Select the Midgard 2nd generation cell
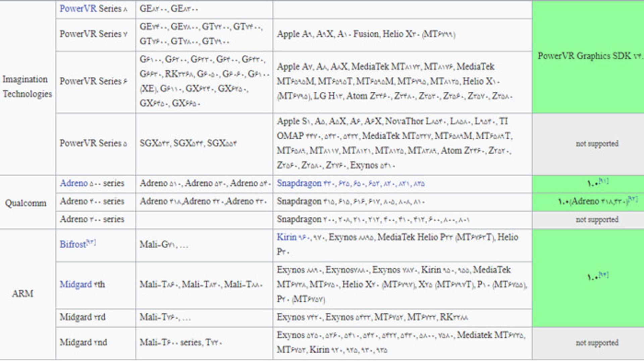Image resolution: width=644 pixels, height=361 pixels. pos(96,343)
